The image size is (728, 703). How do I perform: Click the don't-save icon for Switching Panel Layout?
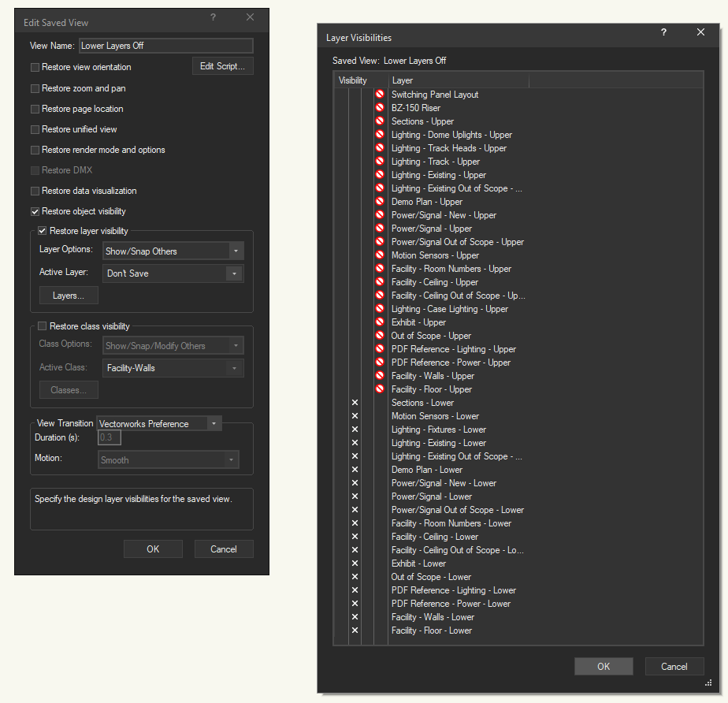click(380, 95)
